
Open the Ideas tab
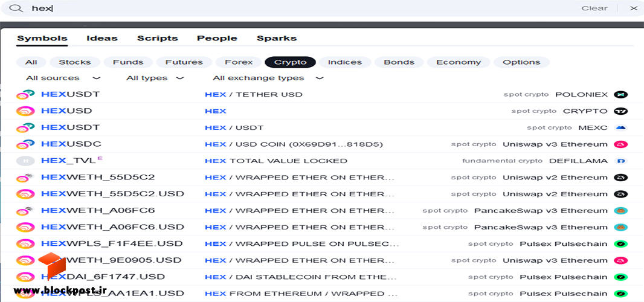point(102,38)
